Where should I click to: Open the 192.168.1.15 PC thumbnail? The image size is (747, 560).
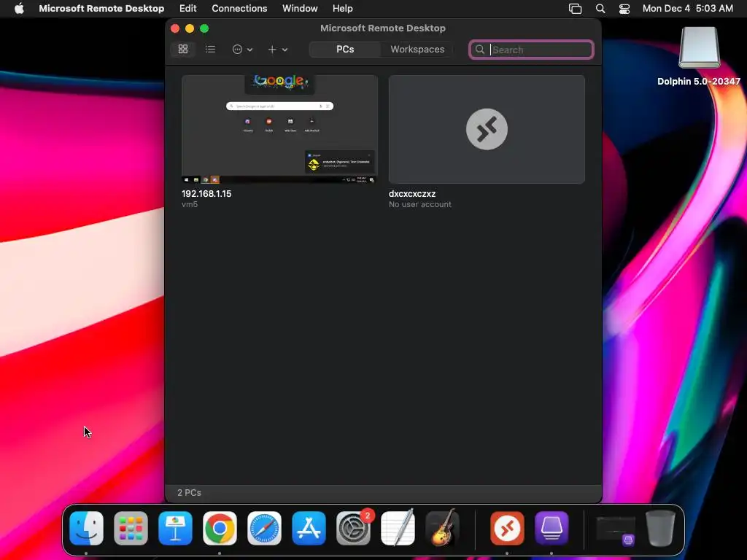coord(279,129)
